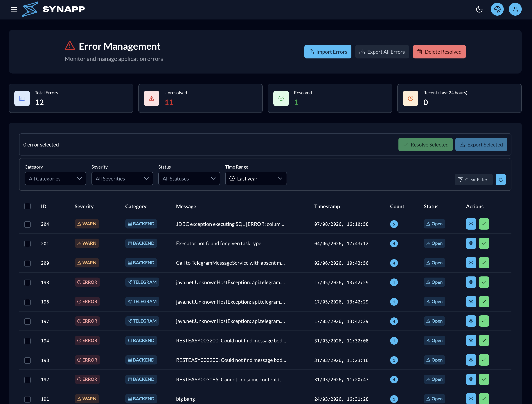Viewport: 532px width, 404px height.
Task: Click the Delete Resolved button
Action: 439,52
